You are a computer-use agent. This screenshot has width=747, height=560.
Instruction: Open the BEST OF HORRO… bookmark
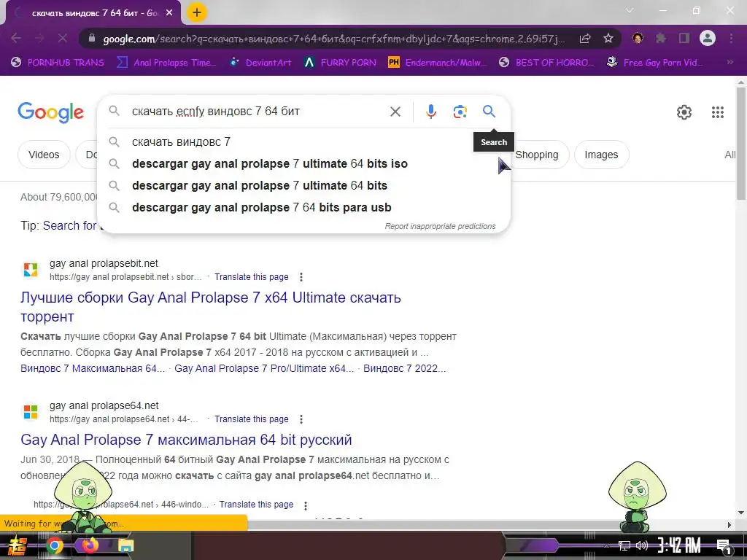[x=546, y=63]
